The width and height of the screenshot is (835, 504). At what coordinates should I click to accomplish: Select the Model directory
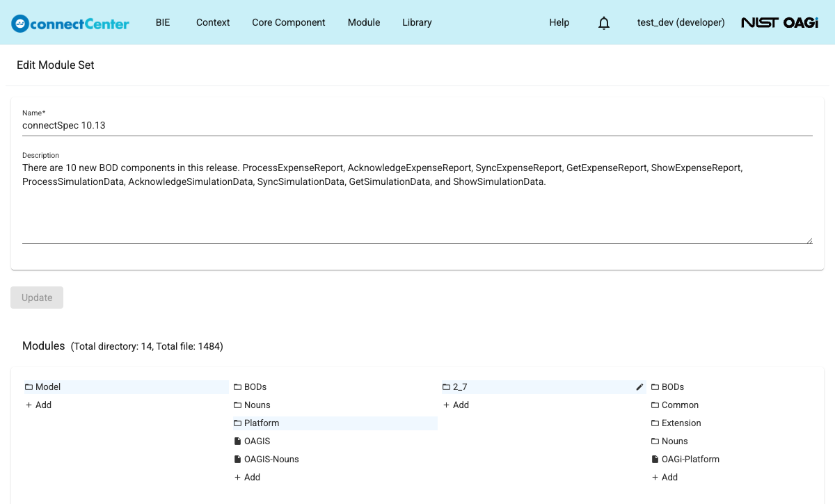tap(127, 387)
